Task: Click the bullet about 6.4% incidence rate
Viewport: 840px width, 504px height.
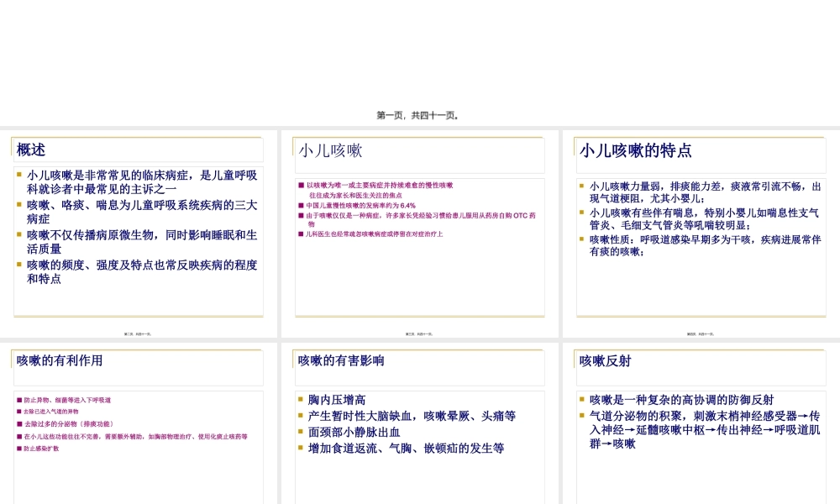Action: (x=361, y=206)
